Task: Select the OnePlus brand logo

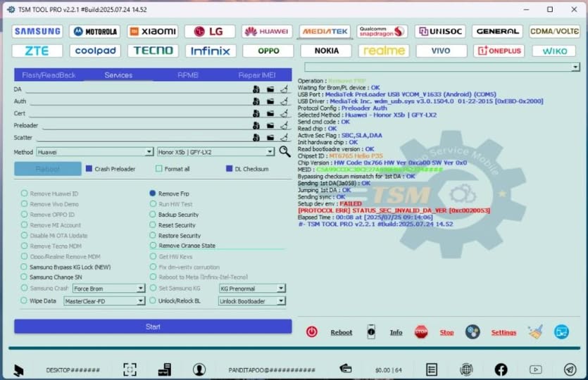Action: point(499,51)
